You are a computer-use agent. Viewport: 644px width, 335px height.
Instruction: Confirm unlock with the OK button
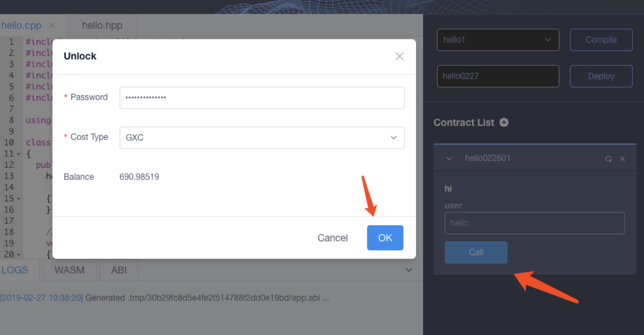[x=385, y=238]
